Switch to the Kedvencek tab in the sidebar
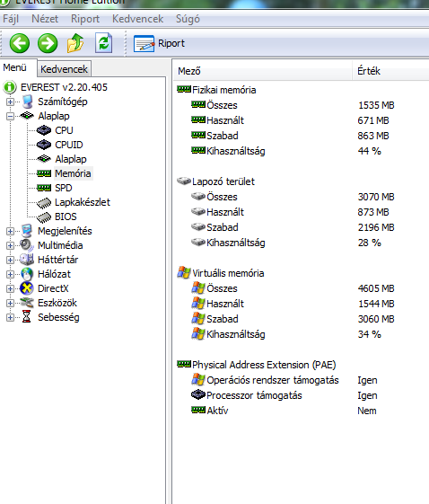The width and height of the screenshot is (429, 504). point(64,69)
